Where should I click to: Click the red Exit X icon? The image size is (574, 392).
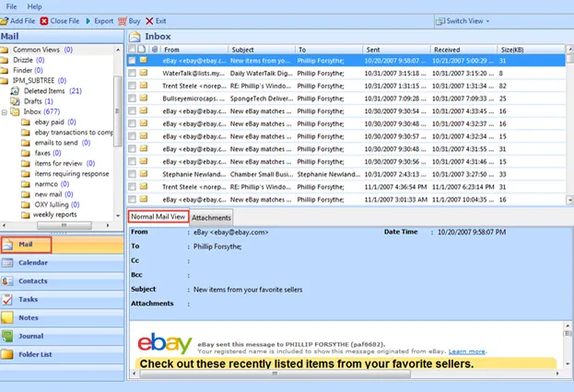149,21
